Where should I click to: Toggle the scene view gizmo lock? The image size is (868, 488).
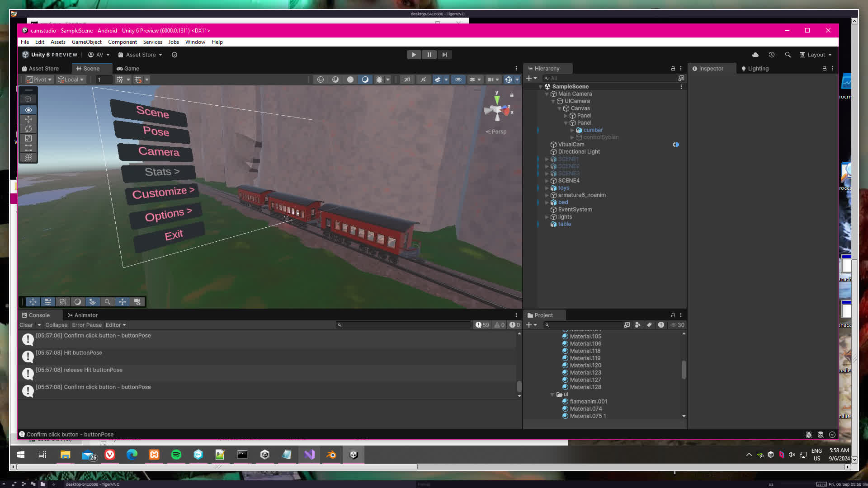(x=512, y=95)
